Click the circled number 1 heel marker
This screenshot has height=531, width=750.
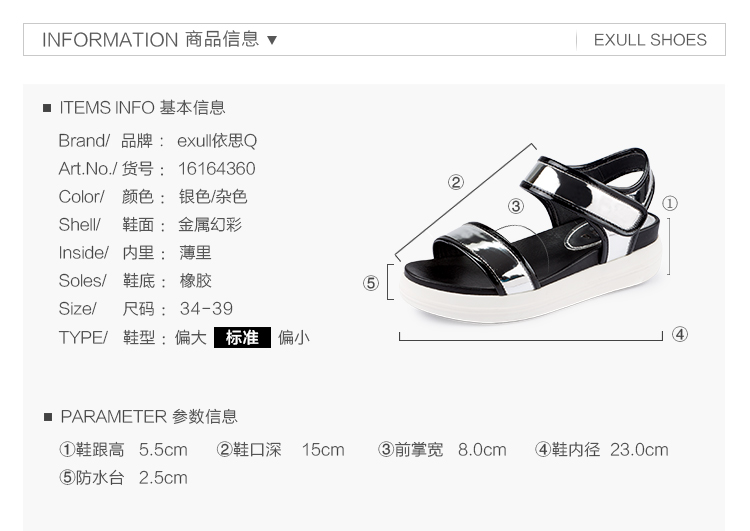click(x=670, y=203)
